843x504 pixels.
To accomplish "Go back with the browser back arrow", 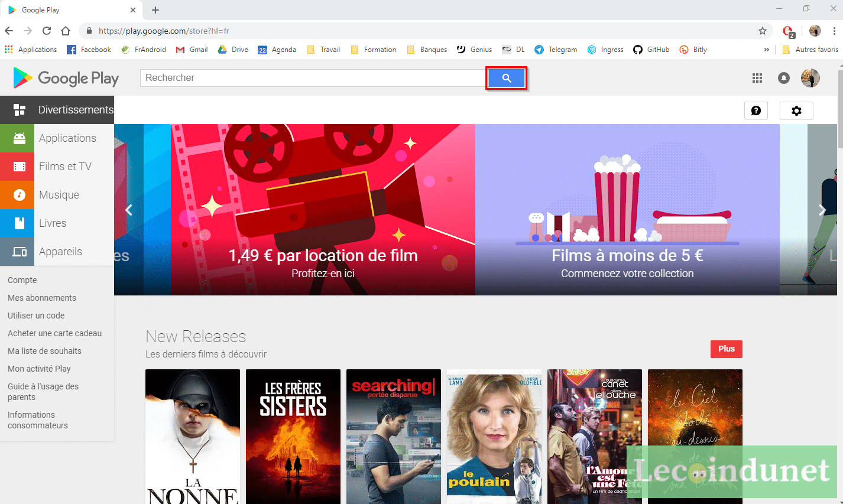I will [x=9, y=31].
